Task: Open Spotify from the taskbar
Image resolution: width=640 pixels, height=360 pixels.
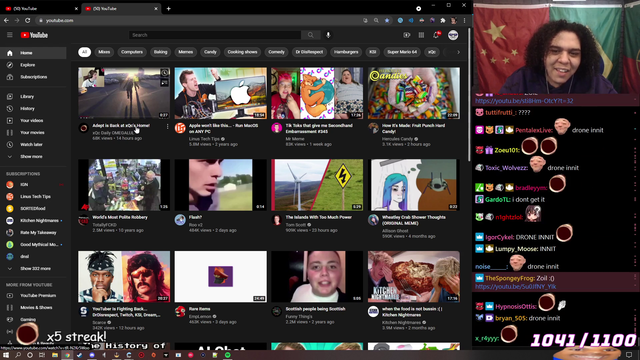Action: 227,355
